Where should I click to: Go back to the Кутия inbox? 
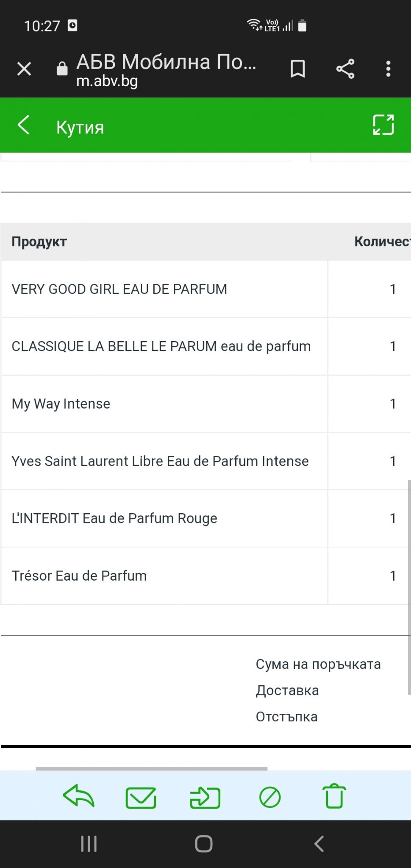[x=24, y=125]
